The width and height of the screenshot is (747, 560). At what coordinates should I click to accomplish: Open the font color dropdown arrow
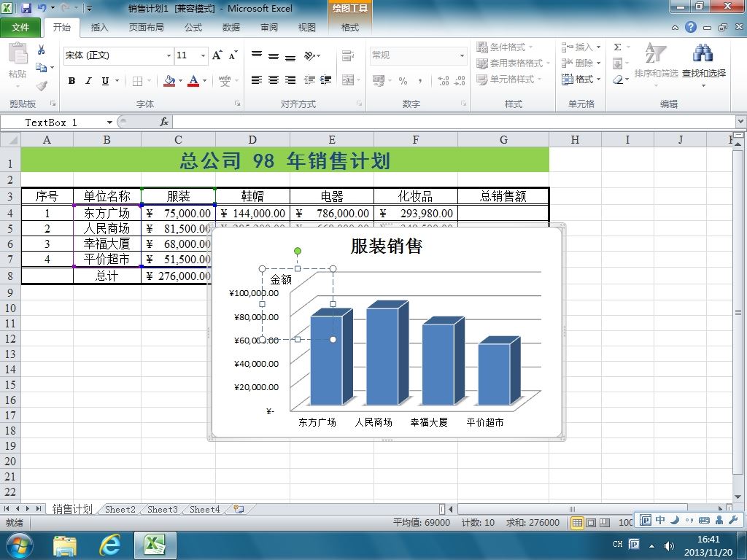(x=205, y=81)
